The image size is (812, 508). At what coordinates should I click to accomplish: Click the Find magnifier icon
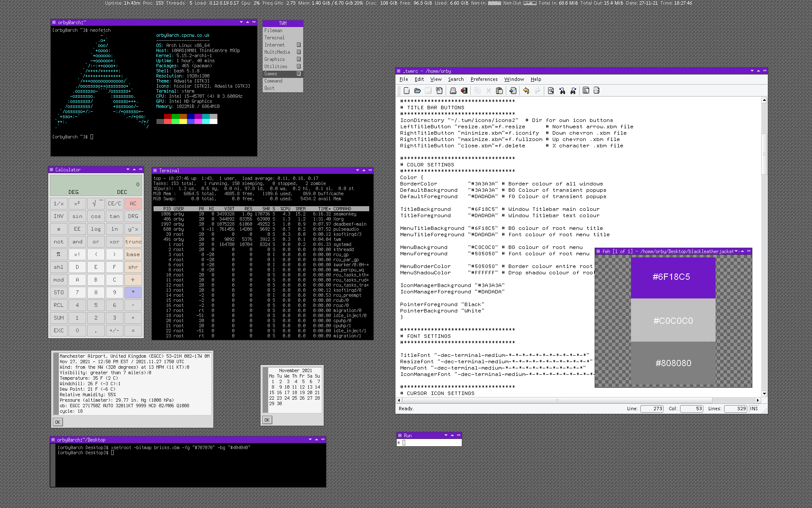(551, 91)
